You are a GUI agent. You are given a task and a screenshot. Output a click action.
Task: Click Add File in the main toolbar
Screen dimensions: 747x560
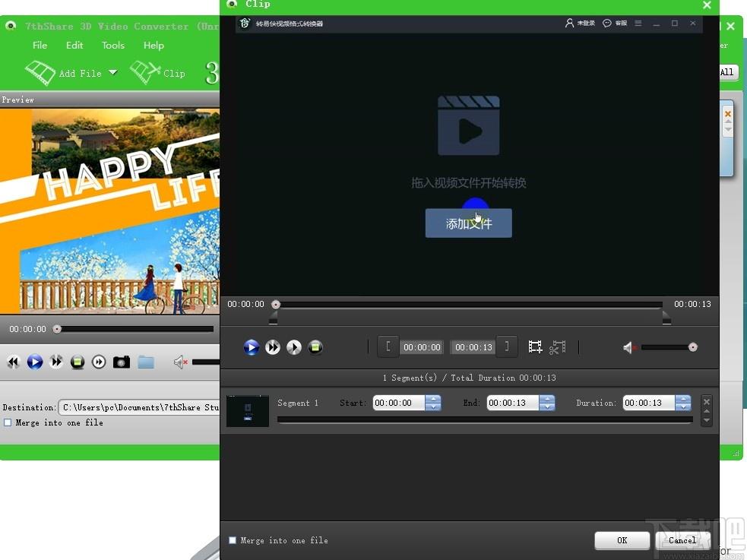point(63,73)
